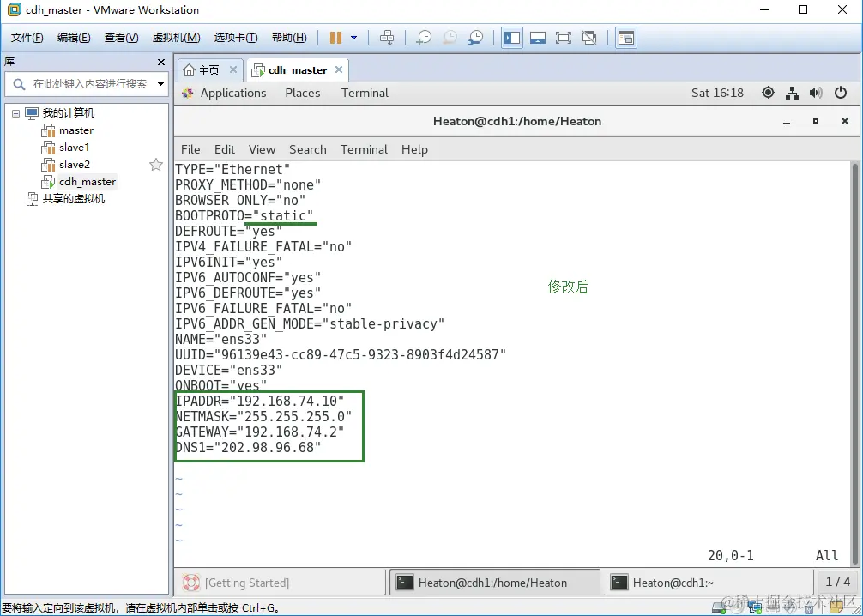Image resolution: width=863 pixels, height=616 pixels.
Task: Open the 编辑(E) menu
Action: pos(74,38)
